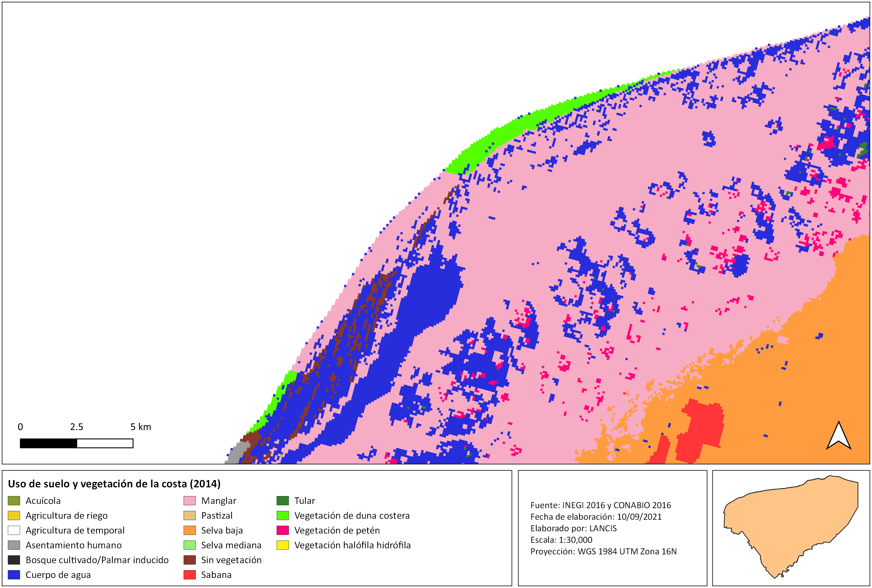Image resolution: width=872 pixels, height=588 pixels.
Task: Click the Asentamiento humano gray swatch
Action: pos(14,545)
